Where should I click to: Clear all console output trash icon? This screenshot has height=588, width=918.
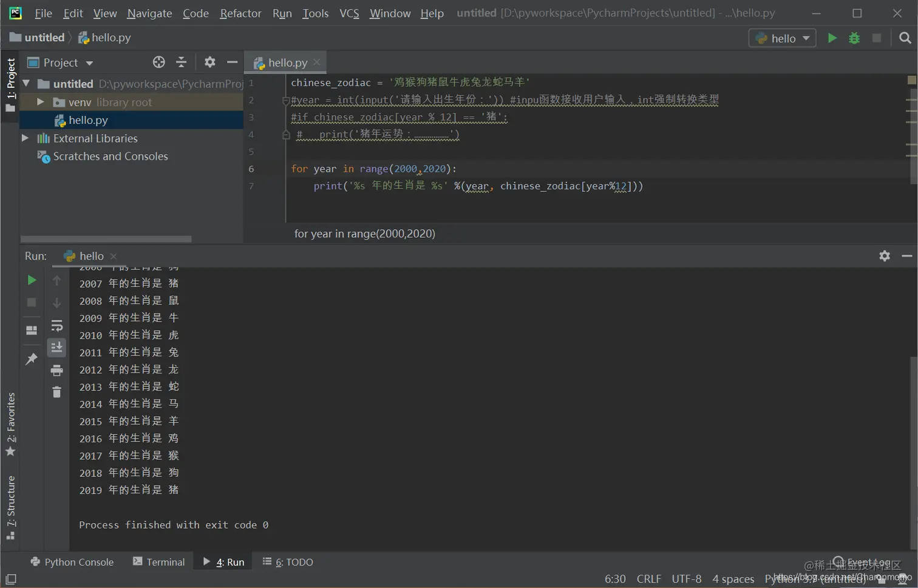coord(56,393)
